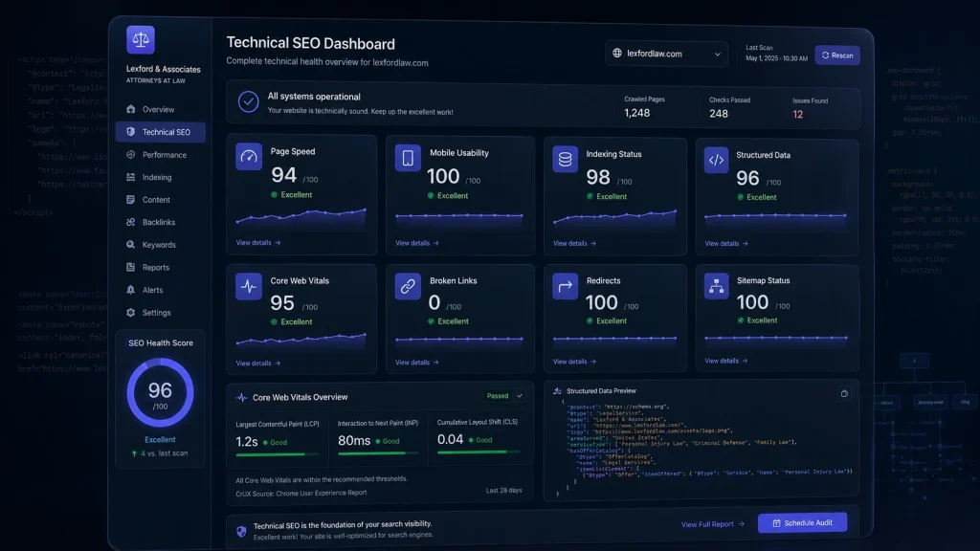Click the Alerts bell icon in sidebar
Screen dimensions: 980x551
click(130, 289)
